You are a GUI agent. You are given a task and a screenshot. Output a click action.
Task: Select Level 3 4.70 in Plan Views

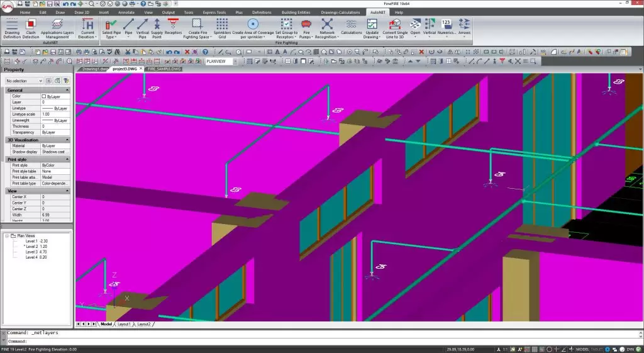[36, 252]
